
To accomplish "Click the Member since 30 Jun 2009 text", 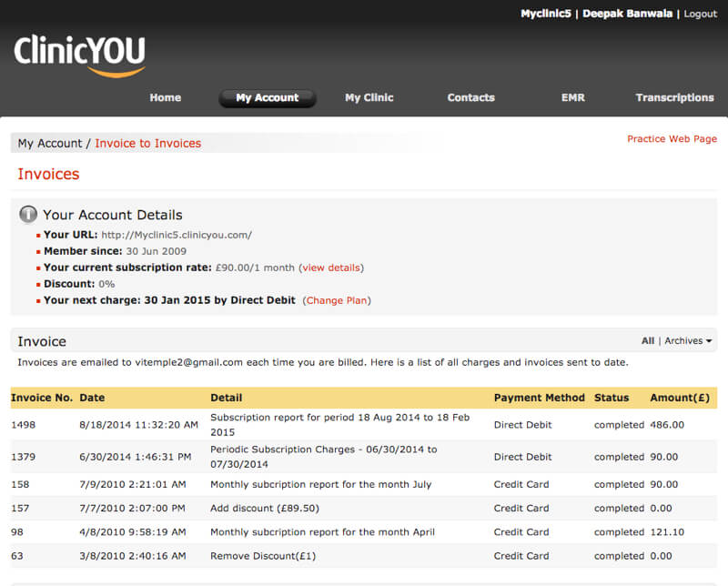I will [x=116, y=251].
